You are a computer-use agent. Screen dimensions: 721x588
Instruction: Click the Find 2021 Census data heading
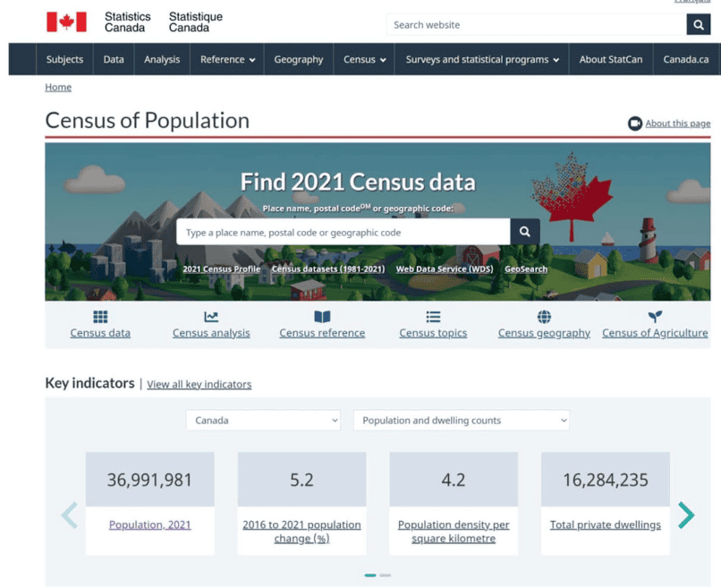coord(358,182)
